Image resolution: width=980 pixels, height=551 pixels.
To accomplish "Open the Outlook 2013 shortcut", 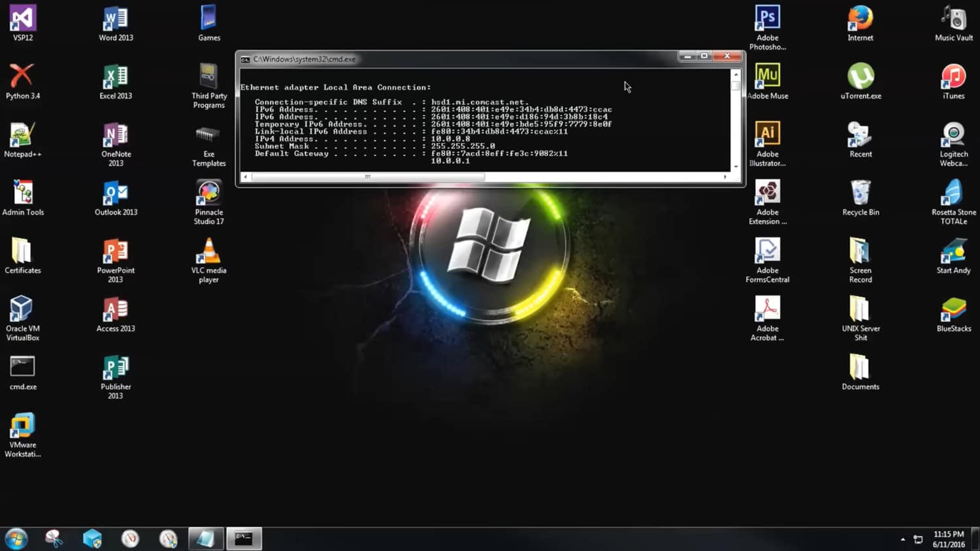I will [116, 198].
